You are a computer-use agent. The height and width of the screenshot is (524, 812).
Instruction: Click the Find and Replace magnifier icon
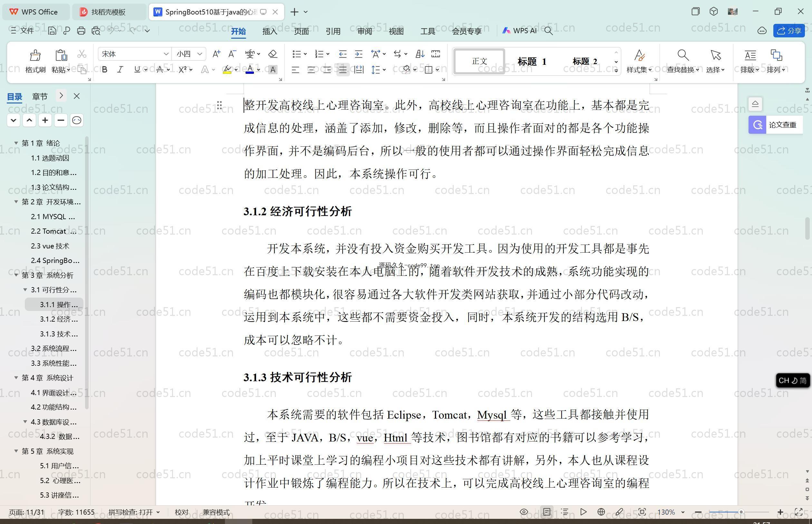tap(683, 55)
